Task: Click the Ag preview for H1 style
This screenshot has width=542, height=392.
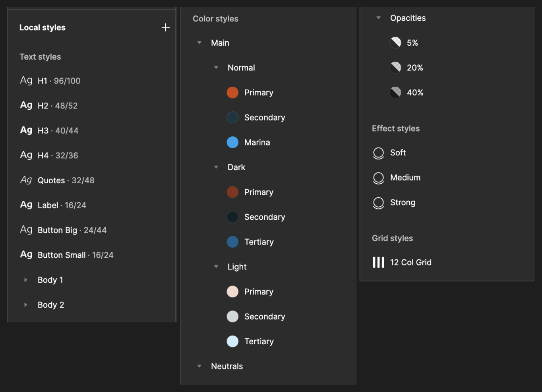Action: click(26, 81)
